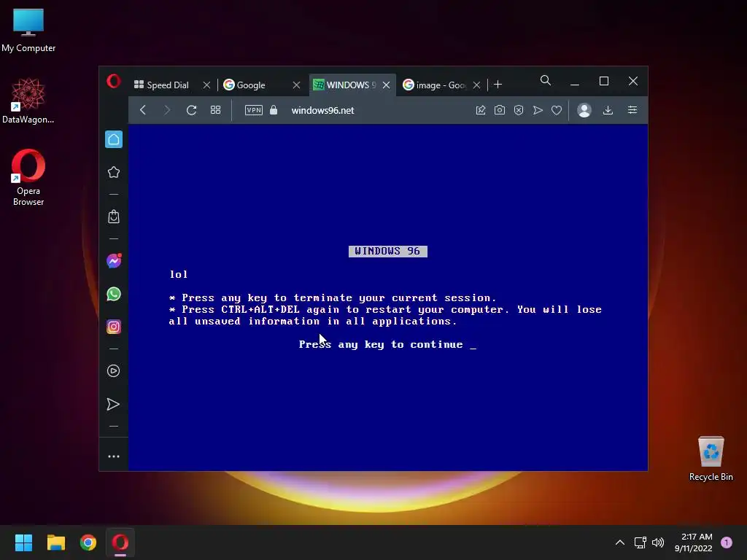Open WhatsApp in the sidebar
The width and height of the screenshot is (747, 560).
tap(113, 294)
